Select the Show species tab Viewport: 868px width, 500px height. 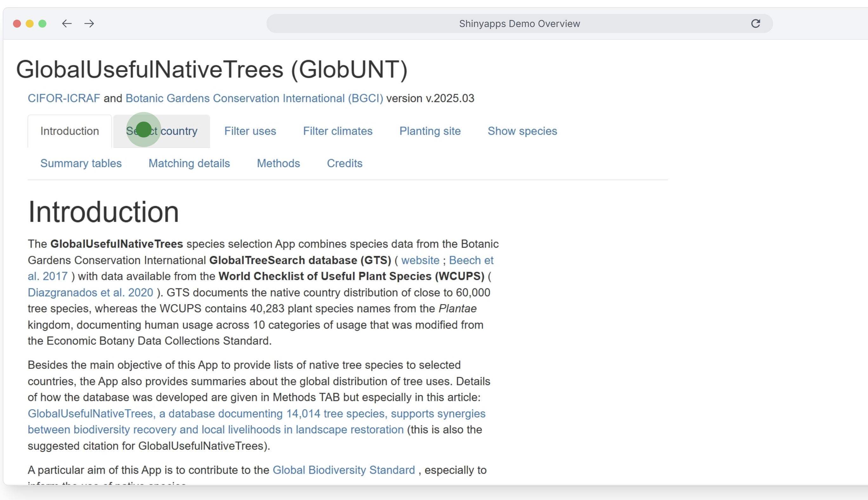tap(522, 131)
